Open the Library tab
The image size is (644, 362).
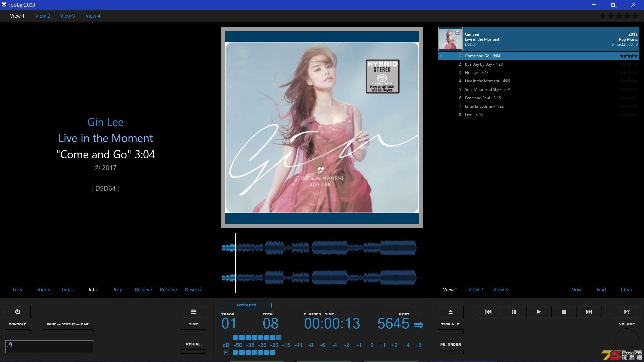(x=43, y=289)
